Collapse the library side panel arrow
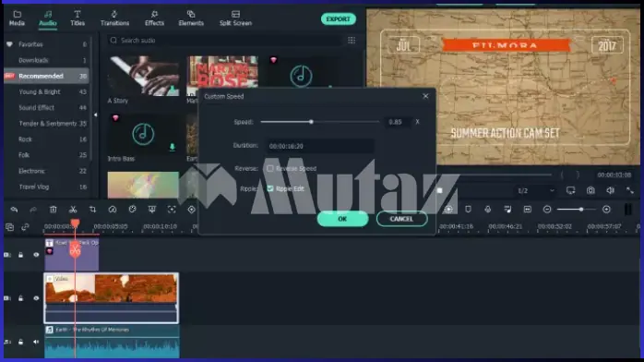 pos(96,115)
